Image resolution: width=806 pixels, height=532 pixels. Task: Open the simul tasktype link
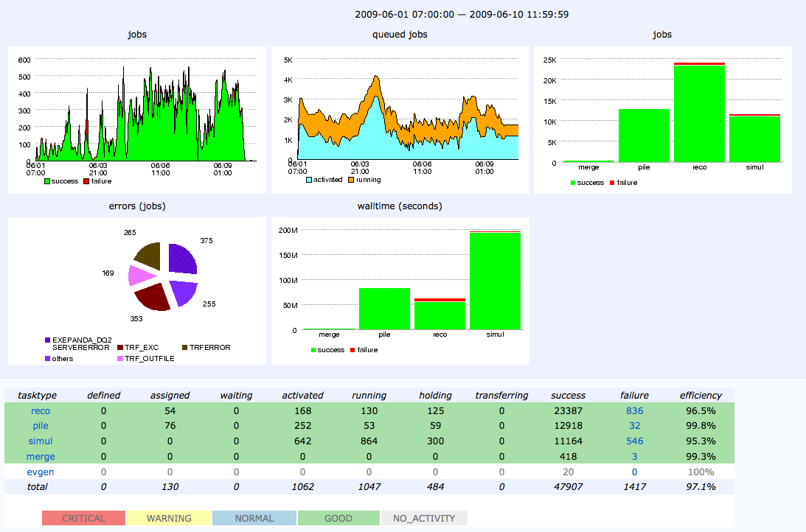[41, 441]
